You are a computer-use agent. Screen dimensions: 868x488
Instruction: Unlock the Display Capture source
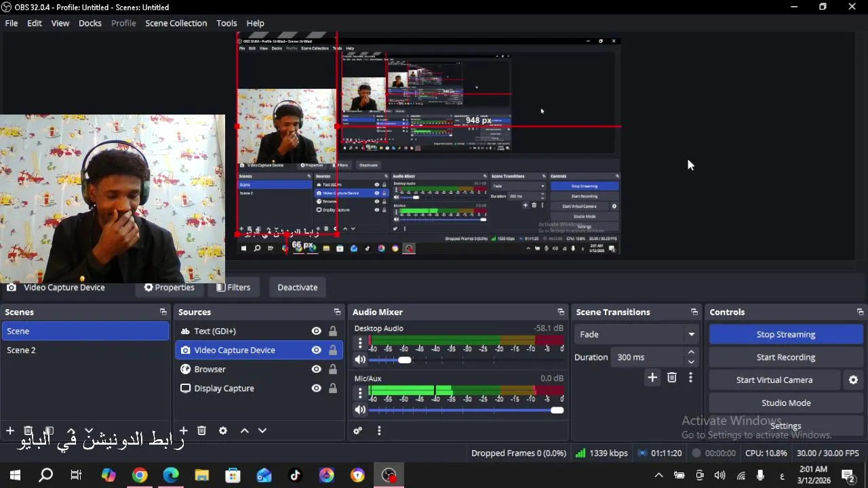[x=333, y=388]
